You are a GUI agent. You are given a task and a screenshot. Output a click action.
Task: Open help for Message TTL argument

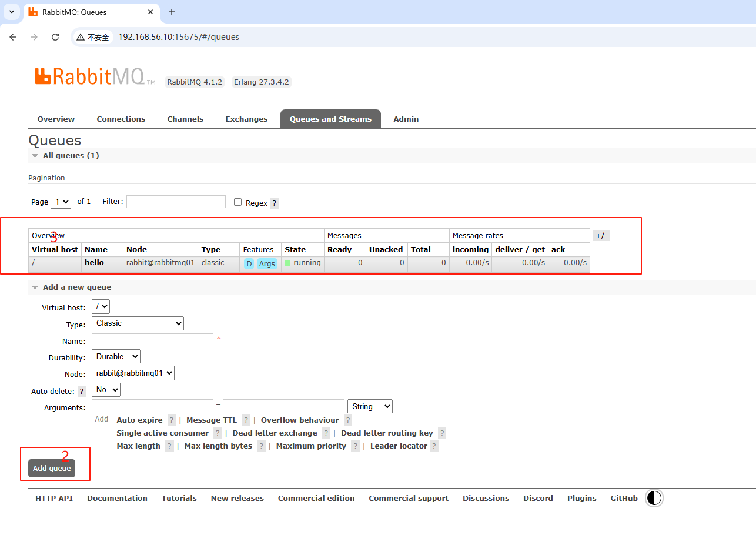point(246,420)
